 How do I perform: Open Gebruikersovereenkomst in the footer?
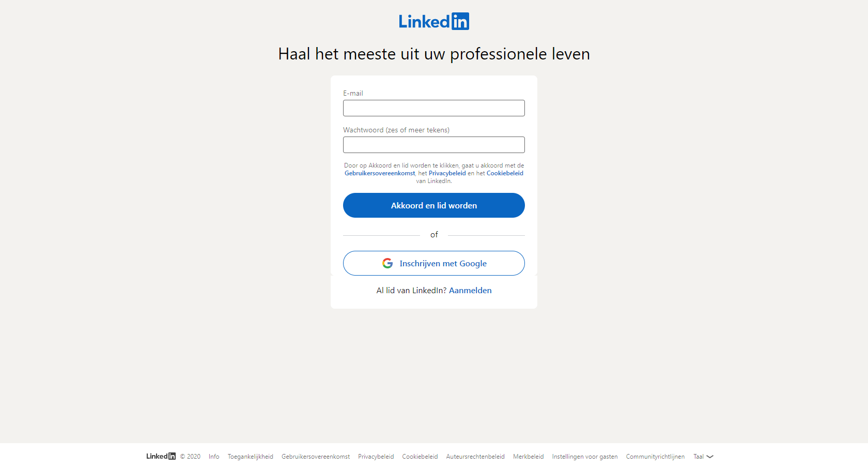(x=316, y=457)
